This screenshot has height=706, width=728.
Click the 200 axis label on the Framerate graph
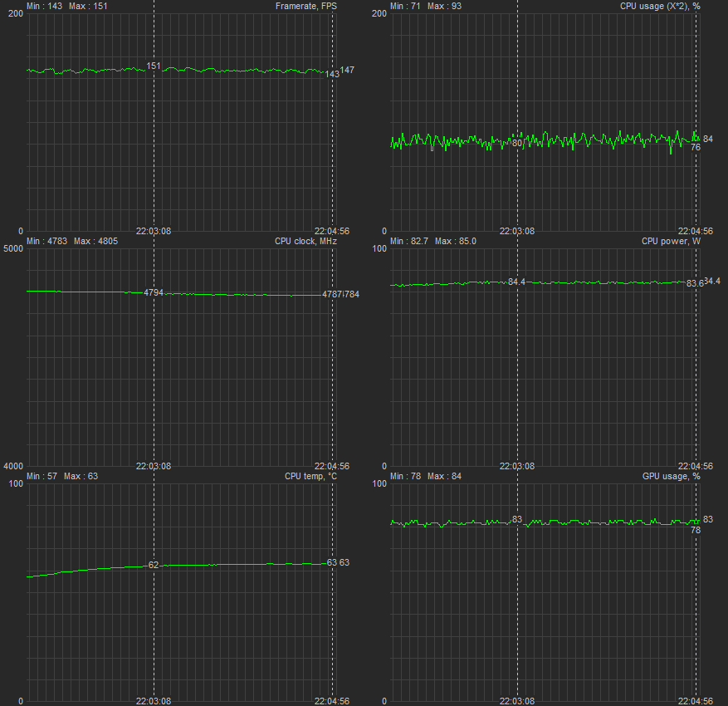point(15,13)
